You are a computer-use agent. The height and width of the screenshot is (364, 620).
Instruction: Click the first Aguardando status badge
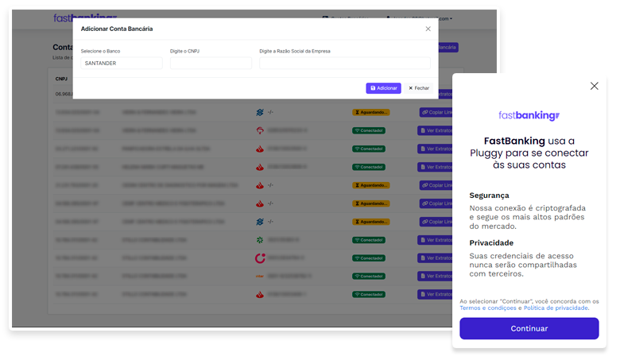coord(370,112)
